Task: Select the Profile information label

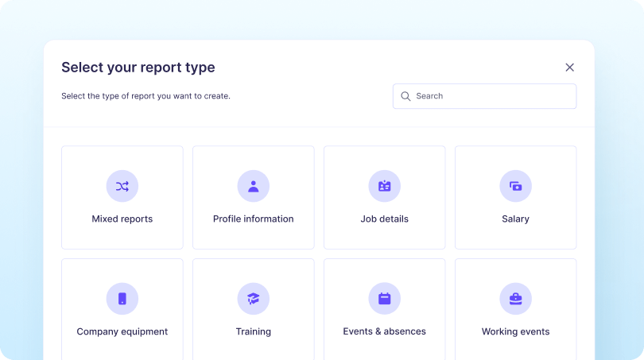Action: pyautogui.click(x=253, y=219)
